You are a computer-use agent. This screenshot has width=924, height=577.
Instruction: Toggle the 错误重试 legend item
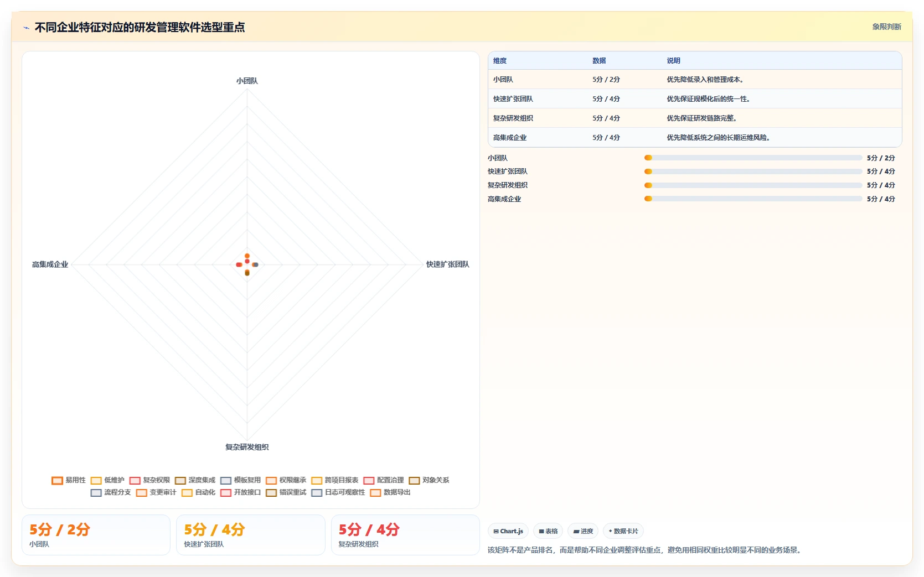(286, 492)
